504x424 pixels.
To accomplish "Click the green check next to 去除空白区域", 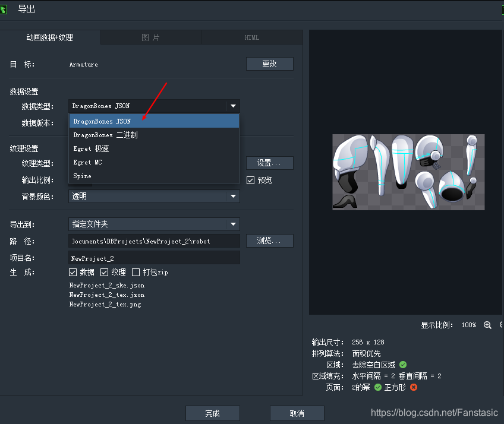I will pyautogui.click(x=403, y=365).
